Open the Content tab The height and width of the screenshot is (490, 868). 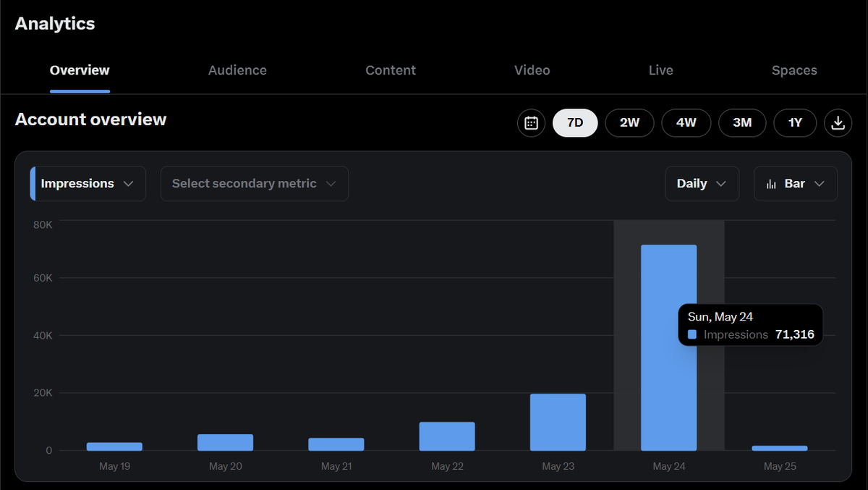(391, 70)
